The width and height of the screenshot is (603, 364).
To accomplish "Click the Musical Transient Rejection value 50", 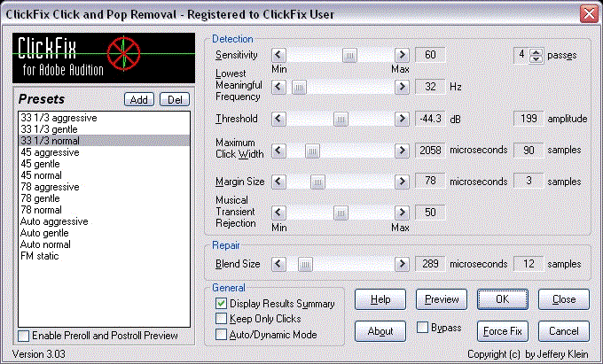I will (x=430, y=213).
